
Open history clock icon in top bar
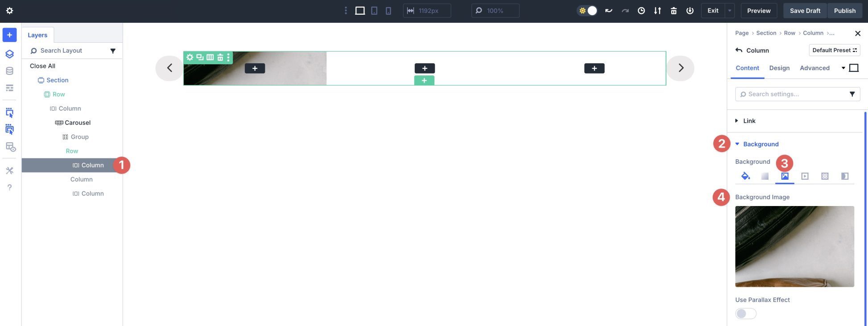[641, 11]
